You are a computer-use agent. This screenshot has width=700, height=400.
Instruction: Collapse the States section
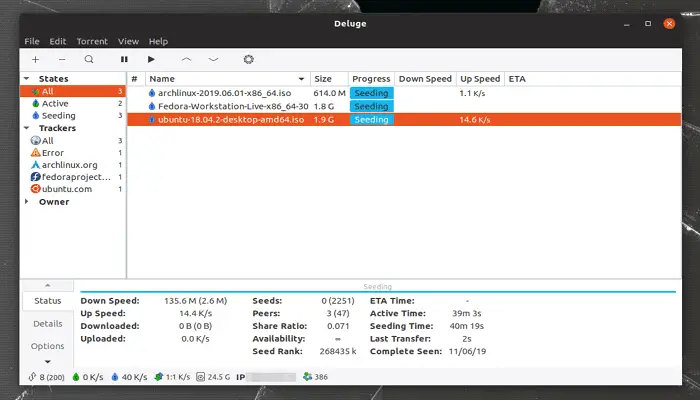26,79
